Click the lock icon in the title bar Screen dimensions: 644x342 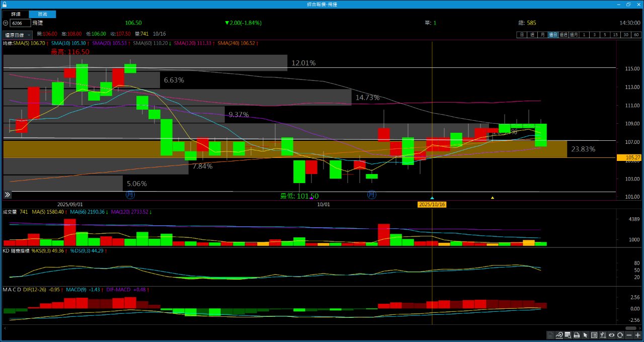point(5,4)
